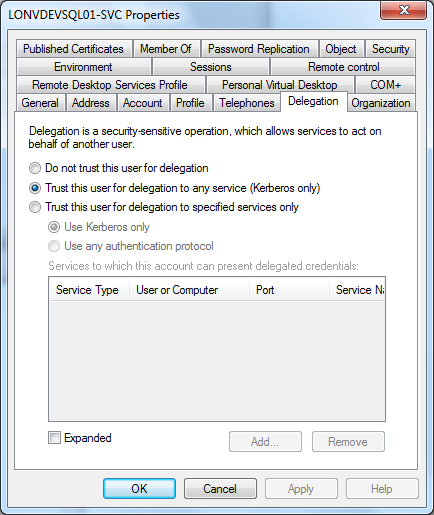Screen dimensions: 434x515
Task: Go to the Security tab
Action: pyautogui.click(x=391, y=49)
